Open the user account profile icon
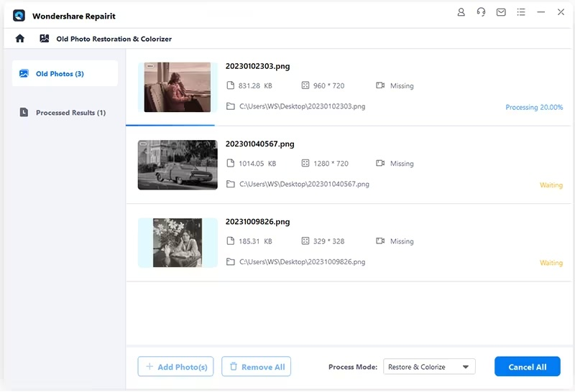This screenshot has width=575, height=392. point(461,13)
